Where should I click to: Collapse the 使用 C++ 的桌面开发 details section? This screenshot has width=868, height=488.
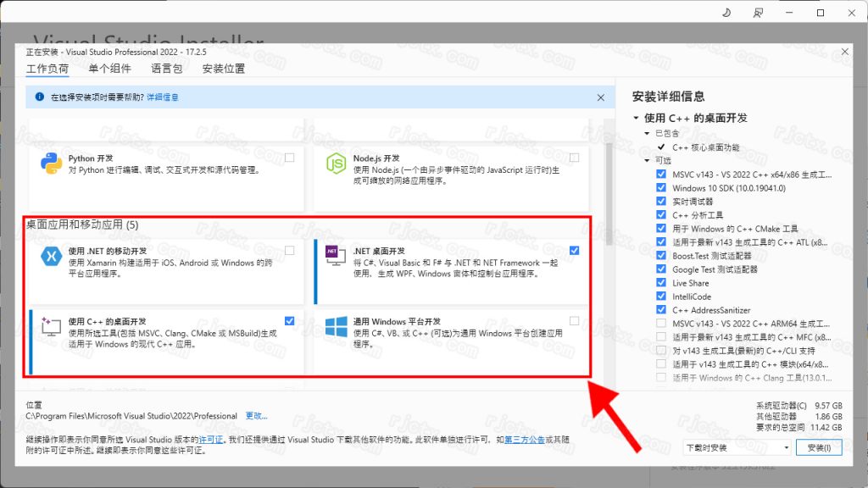[636, 118]
